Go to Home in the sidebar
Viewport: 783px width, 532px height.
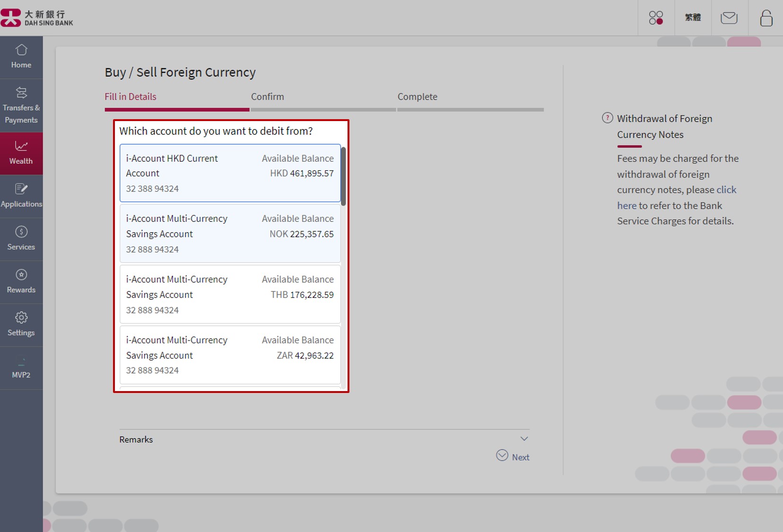click(x=21, y=57)
